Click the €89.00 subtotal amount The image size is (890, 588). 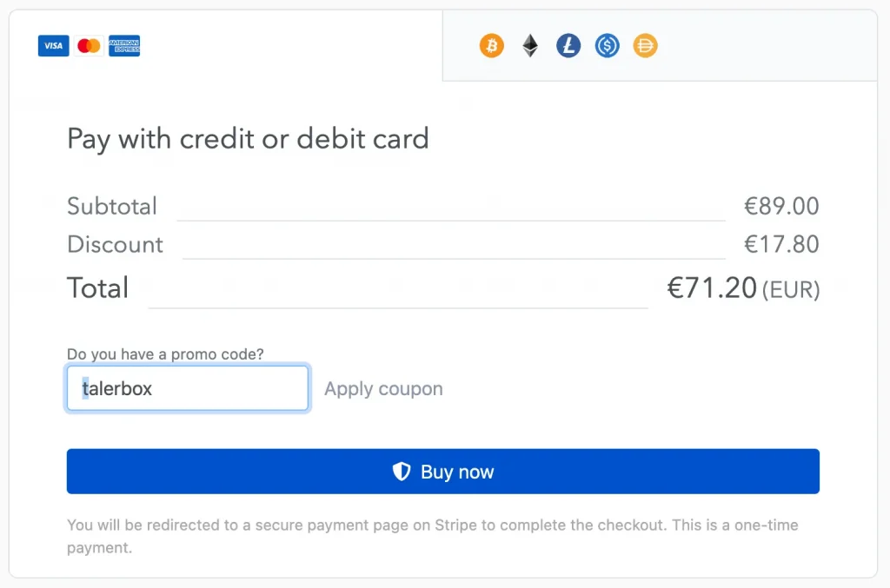(x=781, y=207)
